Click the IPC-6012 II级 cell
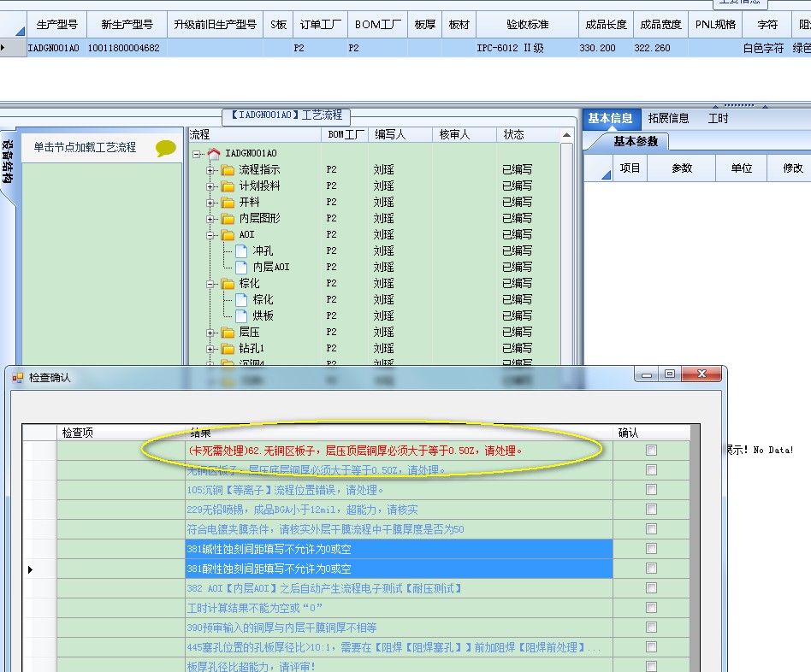811x672 pixels. [527, 48]
